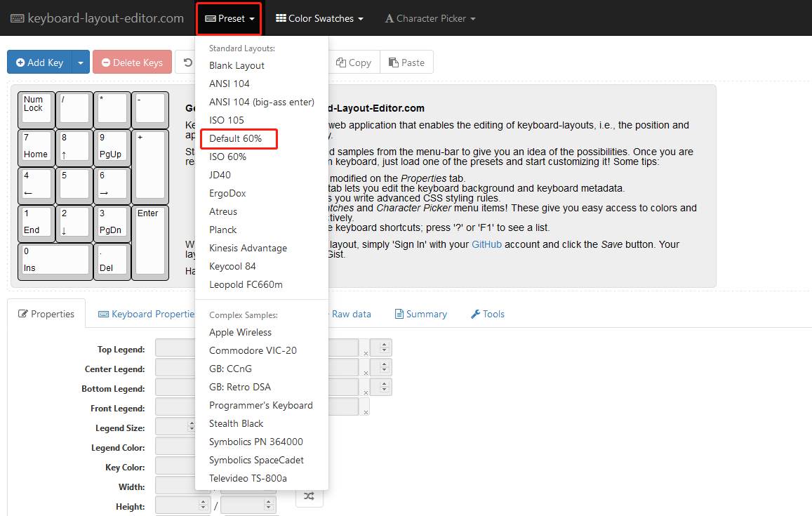Select the numpad plus key

[x=150, y=167]
